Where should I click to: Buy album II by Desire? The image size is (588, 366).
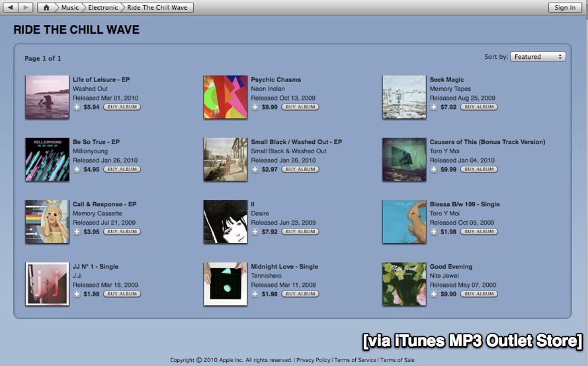(300, 232)
